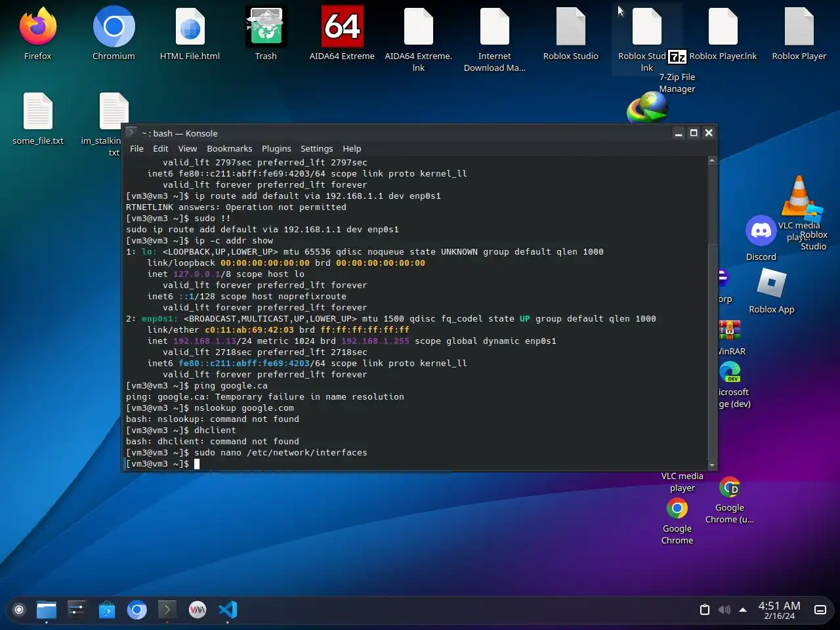Maximize the Konsole window
840x630 pixels.
click(x=694, y=133)
